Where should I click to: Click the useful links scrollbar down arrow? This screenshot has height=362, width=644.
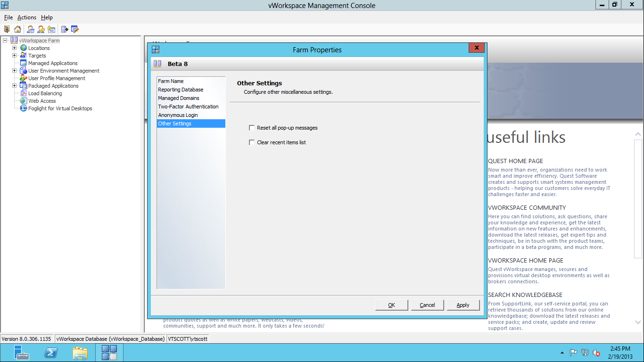click(x=638, y=323)
